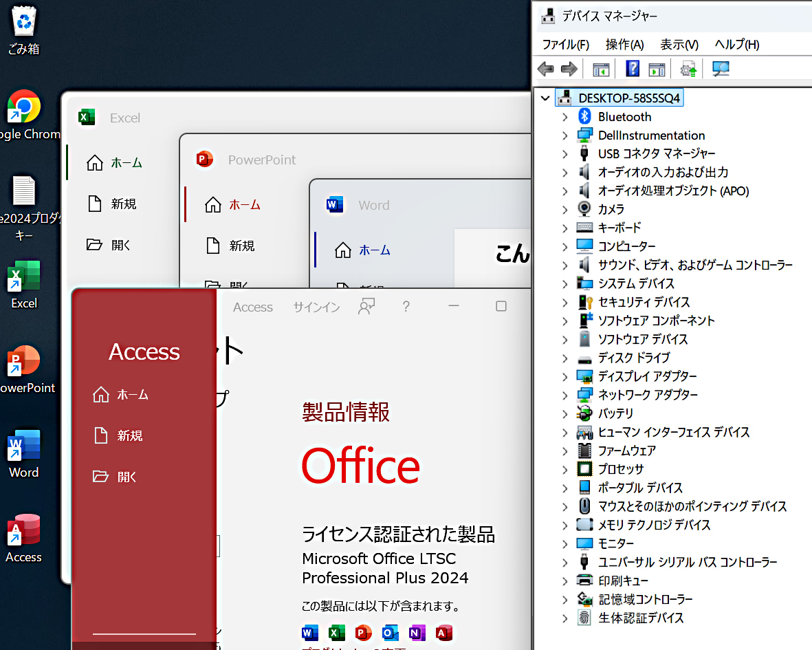Click the Word icon under included products
This screenshot has width=812, height=650.
(309, 632)
